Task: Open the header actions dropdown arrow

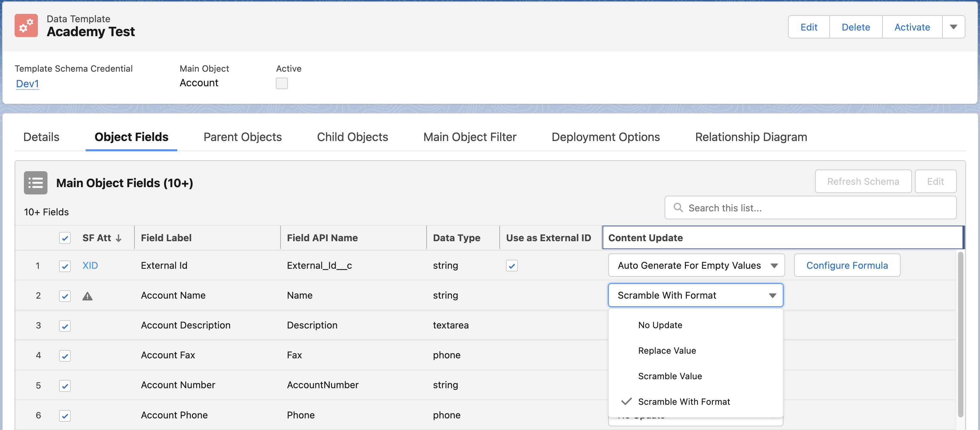Action: (x=953, y=27)
